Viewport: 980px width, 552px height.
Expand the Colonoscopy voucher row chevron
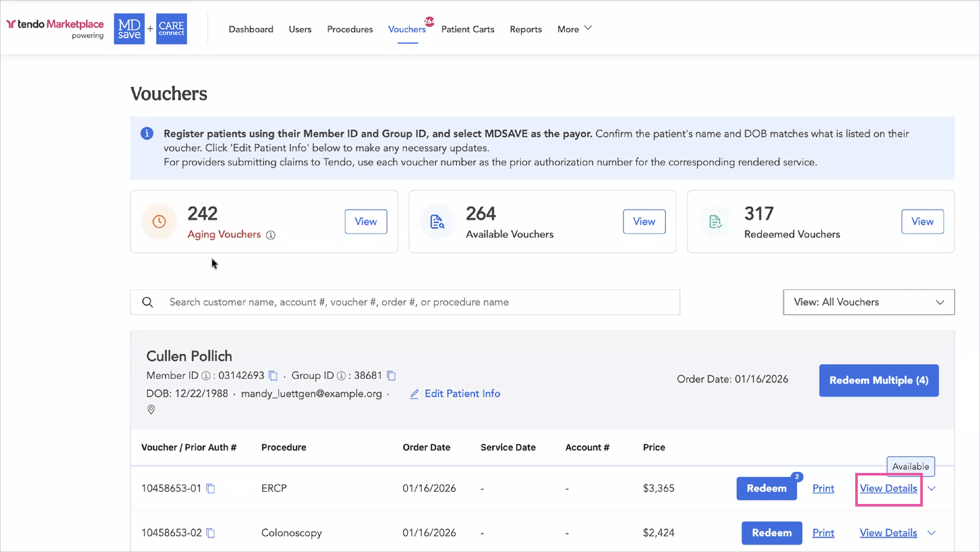931,533
